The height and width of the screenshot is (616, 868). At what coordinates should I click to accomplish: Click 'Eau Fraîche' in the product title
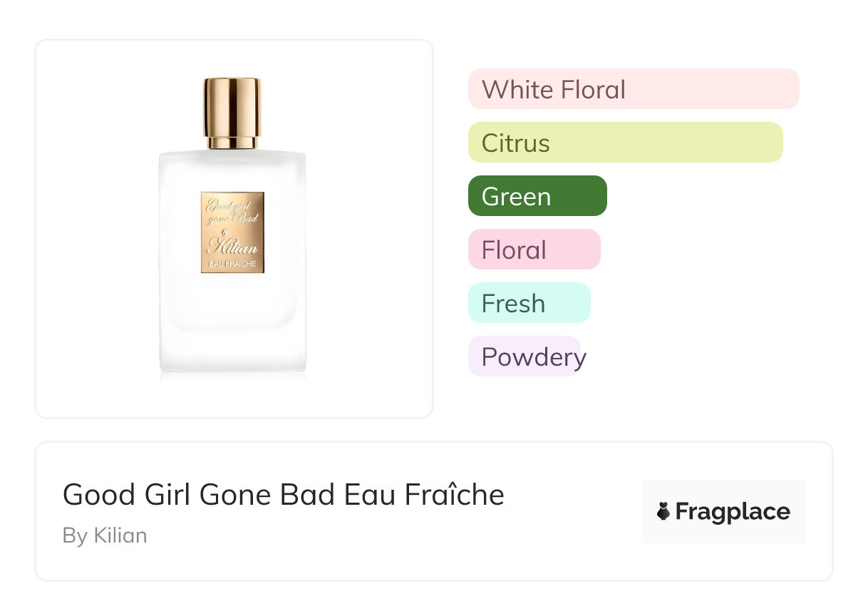click(424, 495)
